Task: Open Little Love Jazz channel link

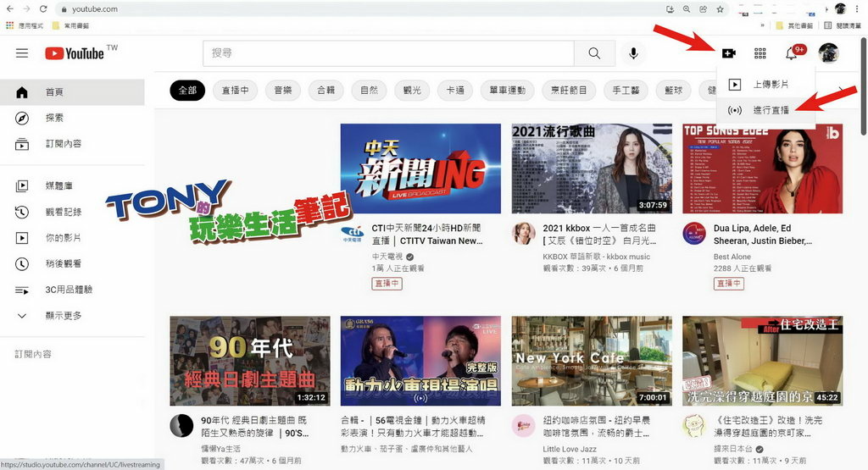Action: click(x=570, y=449)
